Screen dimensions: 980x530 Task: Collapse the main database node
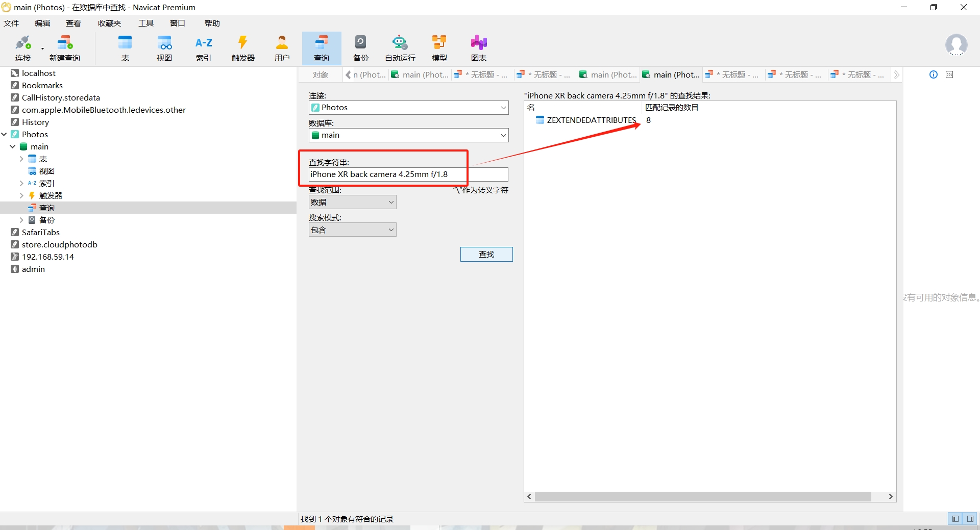13,146
